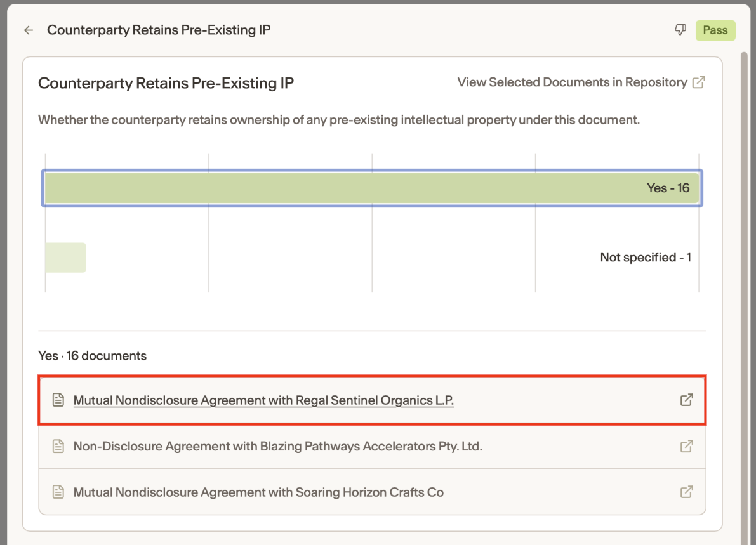Click external open icon for Blazing Pathways row
The image size is (756, 545).
coord(687,446)
